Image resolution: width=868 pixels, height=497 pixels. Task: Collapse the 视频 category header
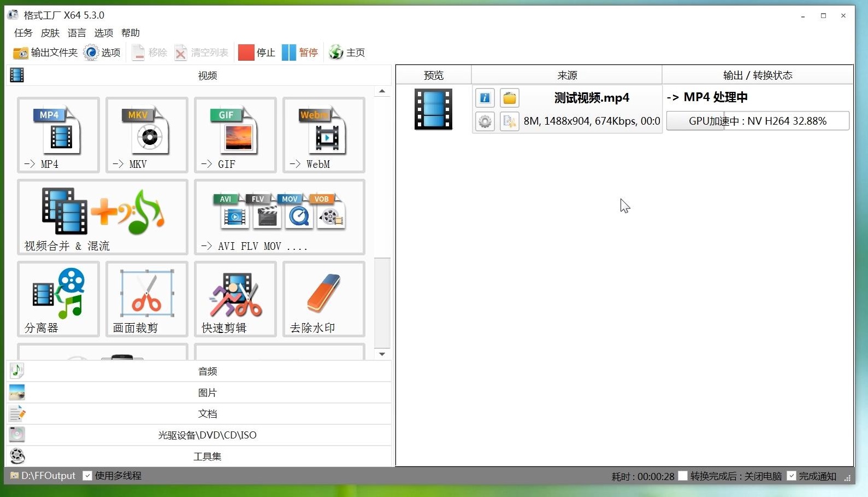[x=199, y=75]
